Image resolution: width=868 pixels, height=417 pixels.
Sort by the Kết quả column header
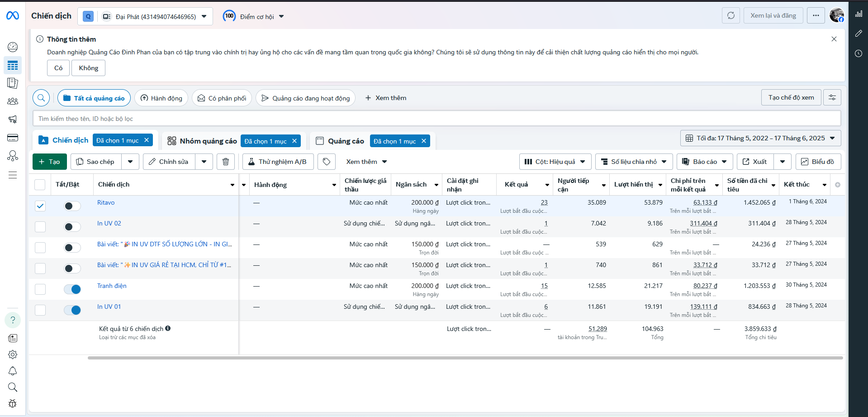coord(517,185)
